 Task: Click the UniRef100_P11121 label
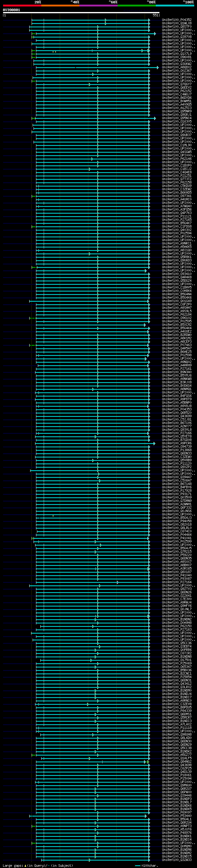click(x=177, y=216)
